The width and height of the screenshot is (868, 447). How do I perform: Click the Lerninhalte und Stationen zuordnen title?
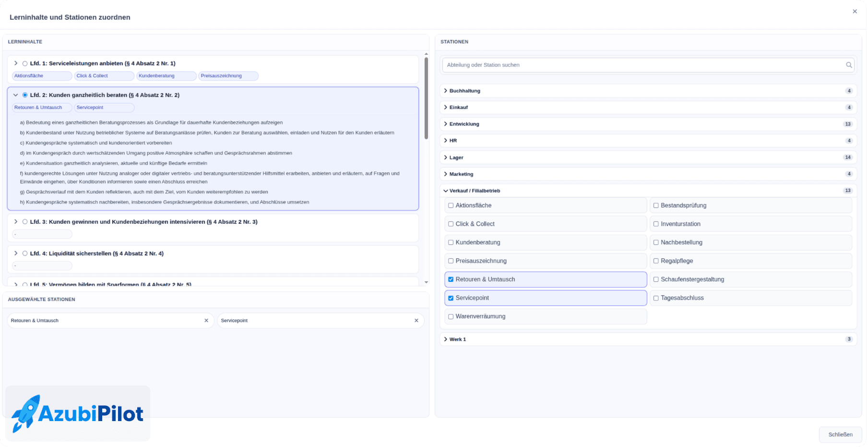pos(70,17)
